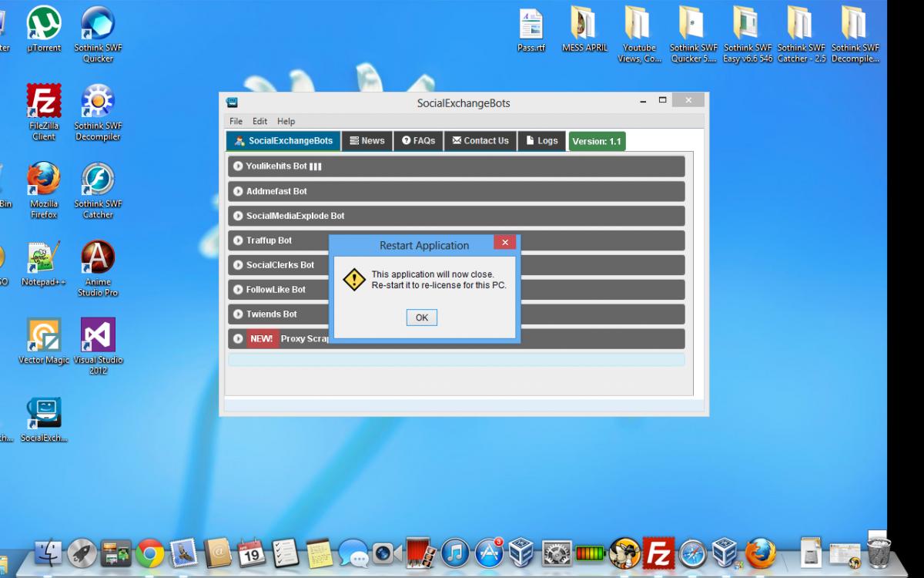Switch to the Contact Us tab
This screenshot has width=924, height=578.
[x=480, y=141]
